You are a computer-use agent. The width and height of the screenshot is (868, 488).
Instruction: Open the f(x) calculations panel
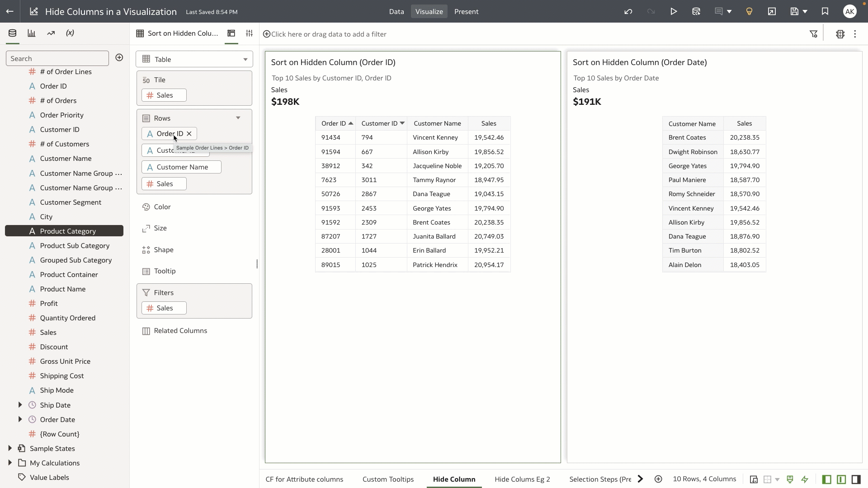coord(70,33)
